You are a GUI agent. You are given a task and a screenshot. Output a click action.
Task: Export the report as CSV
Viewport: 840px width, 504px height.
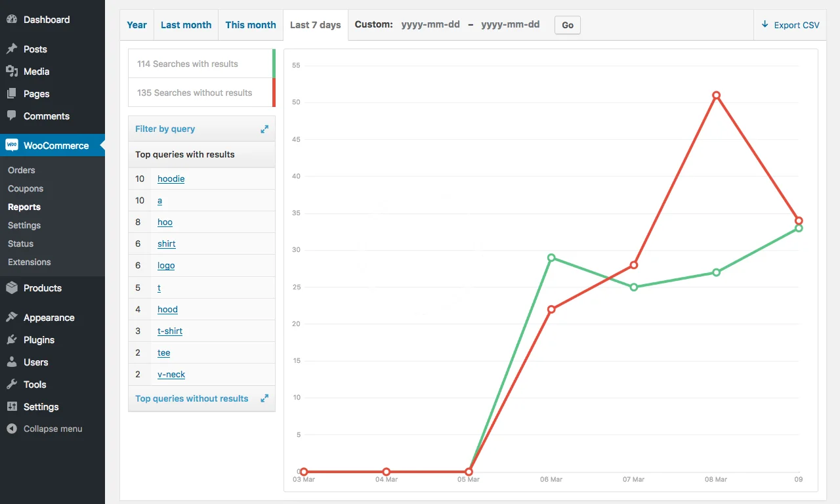click(x=790, y=25)
